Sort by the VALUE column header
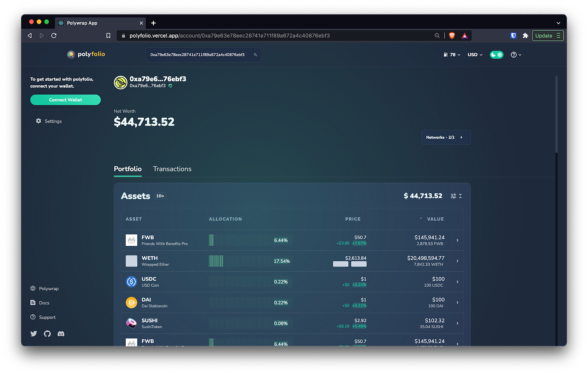This screenshot has width=588, height=374. pos(435,219)
